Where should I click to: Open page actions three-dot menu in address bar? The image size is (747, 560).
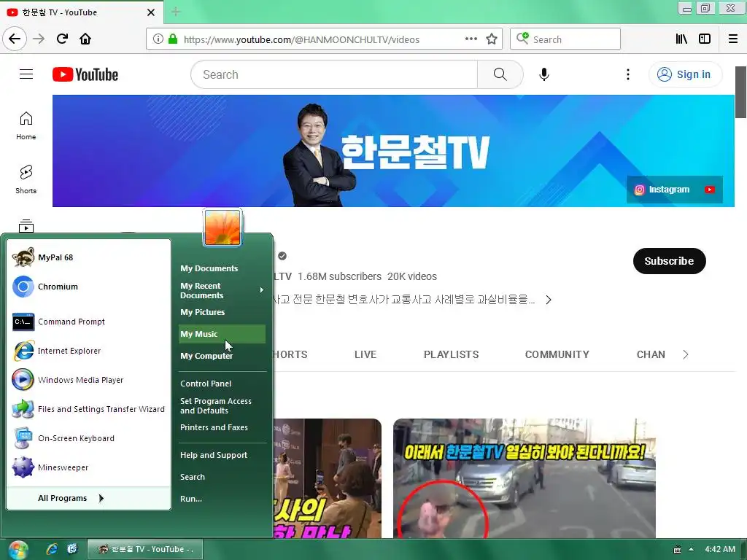471,39
